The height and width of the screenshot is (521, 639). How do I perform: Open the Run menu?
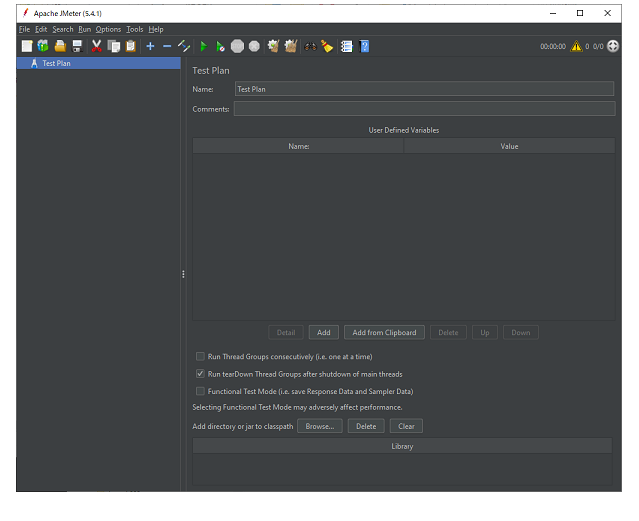[84, 29]
